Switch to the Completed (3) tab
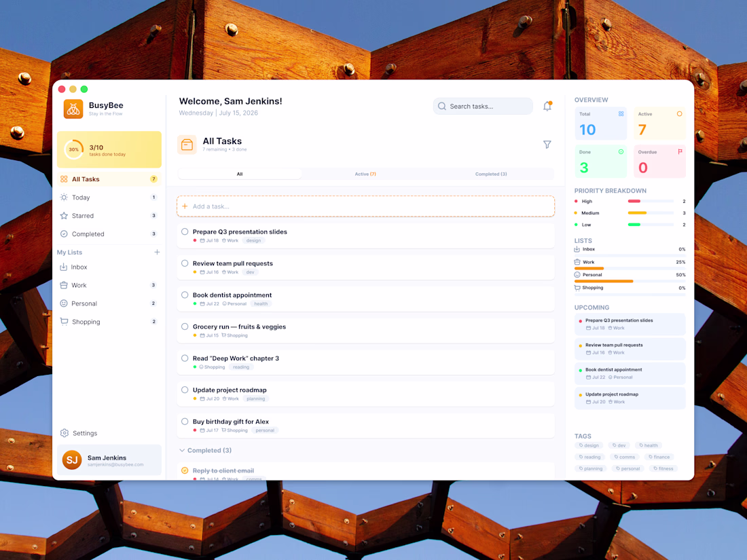747x560 pixels. tap(491, 174)
